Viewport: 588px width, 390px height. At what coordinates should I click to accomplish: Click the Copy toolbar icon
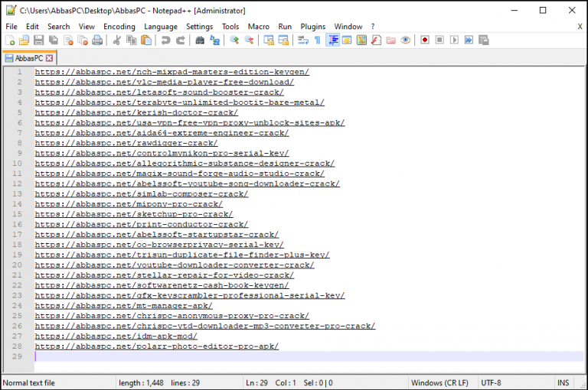(x=132, y=40)
